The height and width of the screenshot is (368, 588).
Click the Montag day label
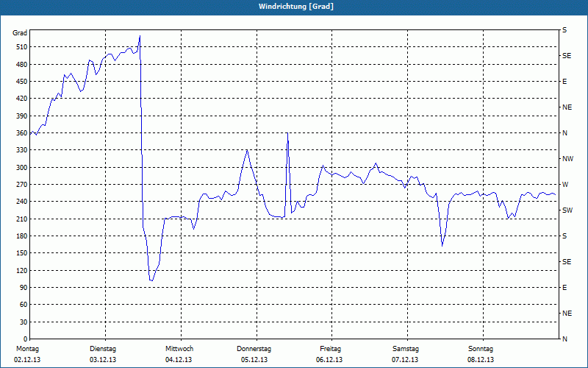click(27, 349)
